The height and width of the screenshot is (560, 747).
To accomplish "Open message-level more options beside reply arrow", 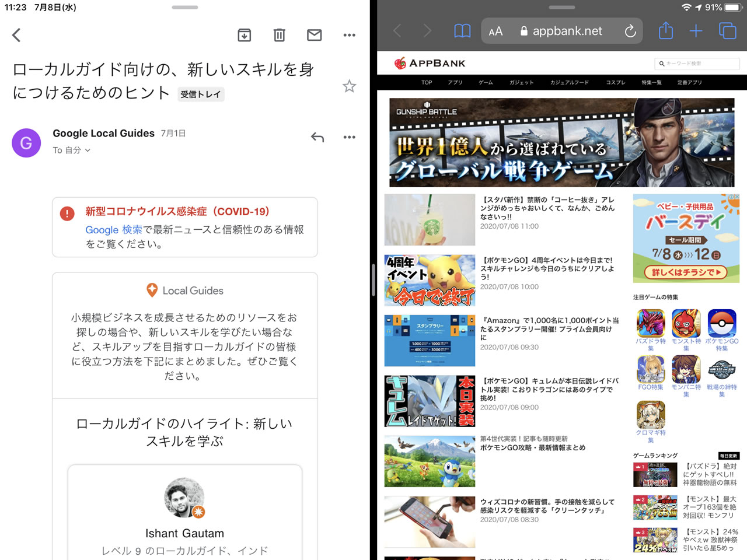I will point(350,137).
